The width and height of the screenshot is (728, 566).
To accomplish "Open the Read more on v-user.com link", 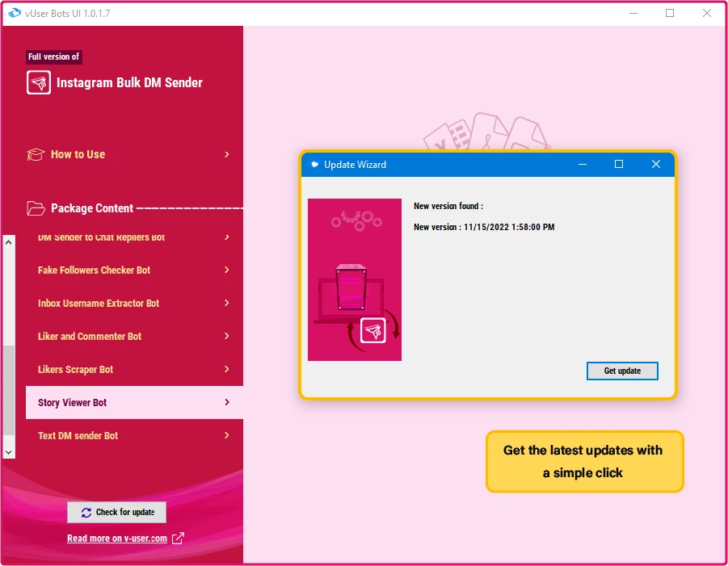I will (117, 539).
